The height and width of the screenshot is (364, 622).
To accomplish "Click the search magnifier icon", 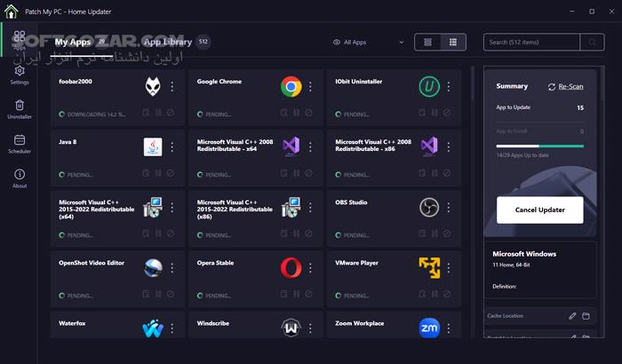I will [x=592, y=42].
